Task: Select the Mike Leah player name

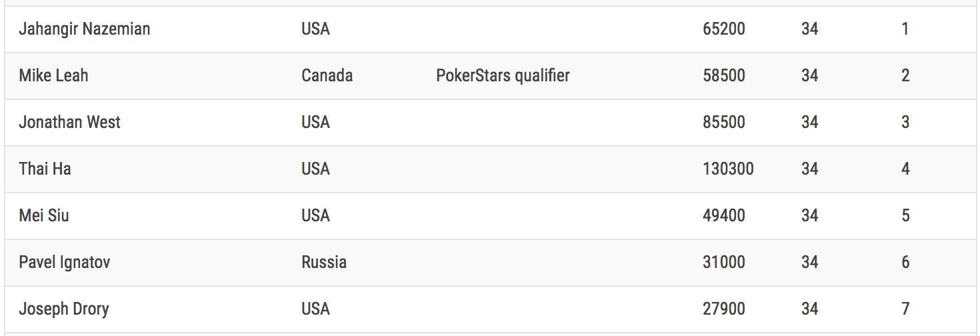Action: point(53,75)
